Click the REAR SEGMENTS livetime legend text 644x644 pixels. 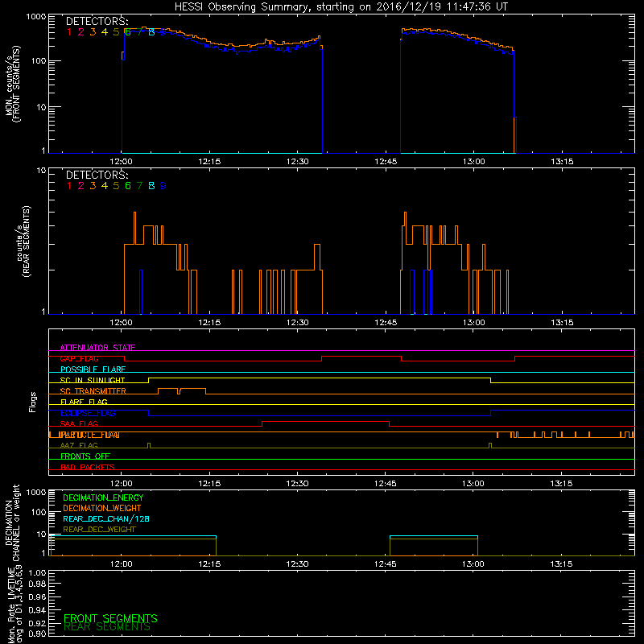point(107,627)
